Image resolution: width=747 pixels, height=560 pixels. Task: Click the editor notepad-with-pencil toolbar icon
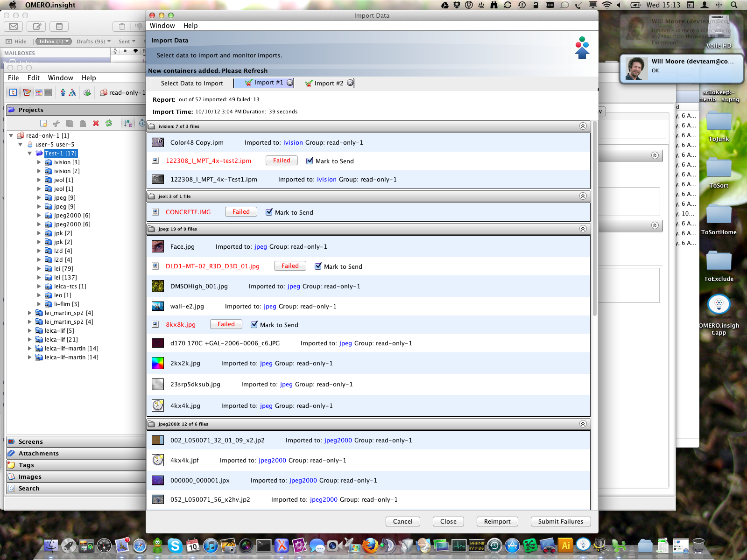(x=27, y=92)
